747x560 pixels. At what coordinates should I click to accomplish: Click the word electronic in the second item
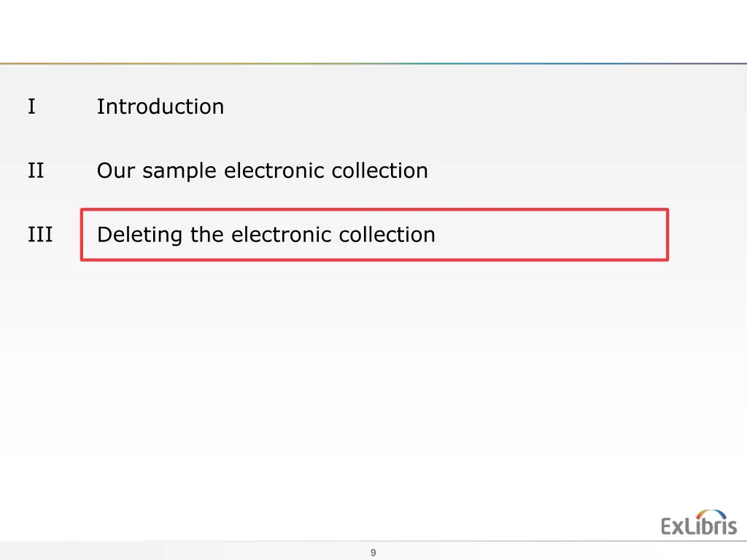pyautogui.click(x=274, y=170)
